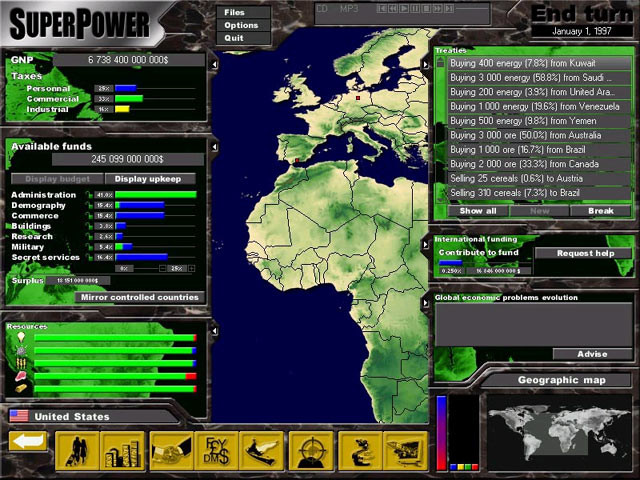640x480 pixels.
Task: Collapse the GNP panel arrow
Action: [213, 63]
